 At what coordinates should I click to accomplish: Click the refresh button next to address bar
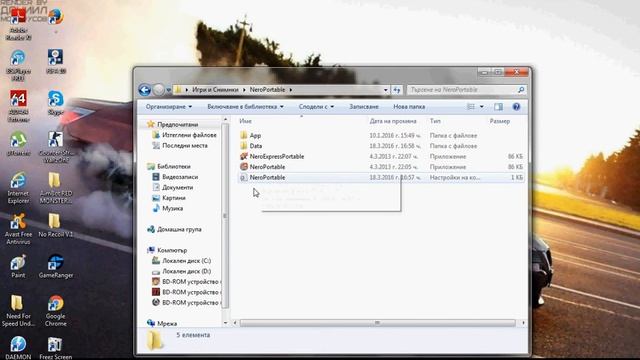(x=397, y=90)
